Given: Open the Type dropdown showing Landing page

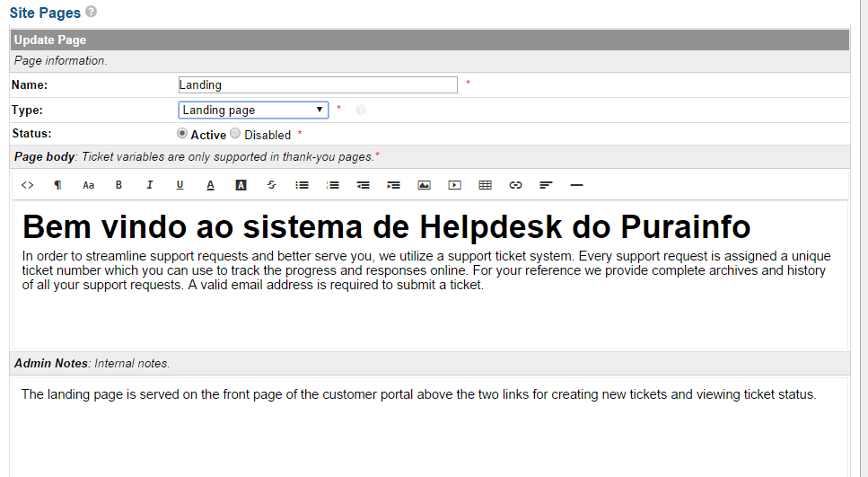Looking at the screenshot, I should tap(253, 110).
